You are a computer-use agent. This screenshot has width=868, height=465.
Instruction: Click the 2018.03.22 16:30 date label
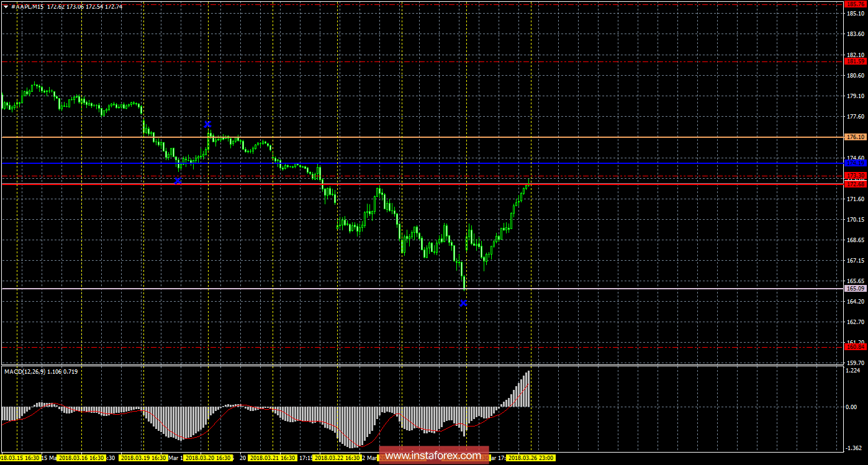337,458
